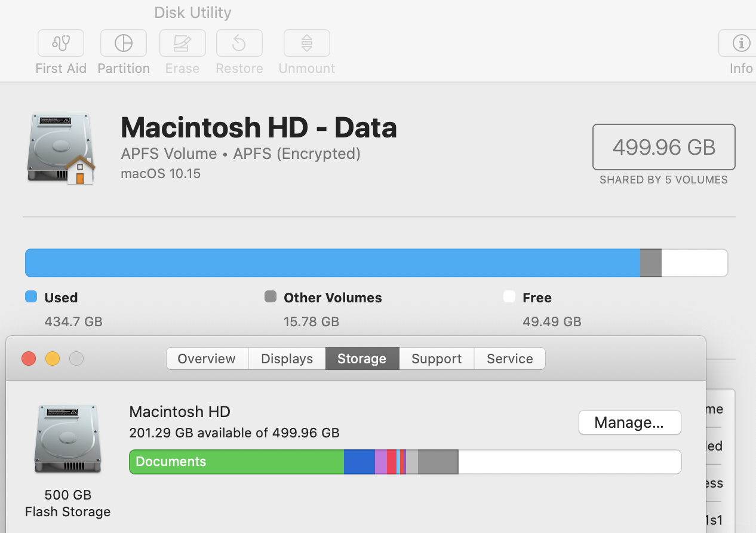The width and height of the screenshot is (756, 533).
Task: Click the gray Other Volumes legend swatch
Action: click(x=271, y=296)
